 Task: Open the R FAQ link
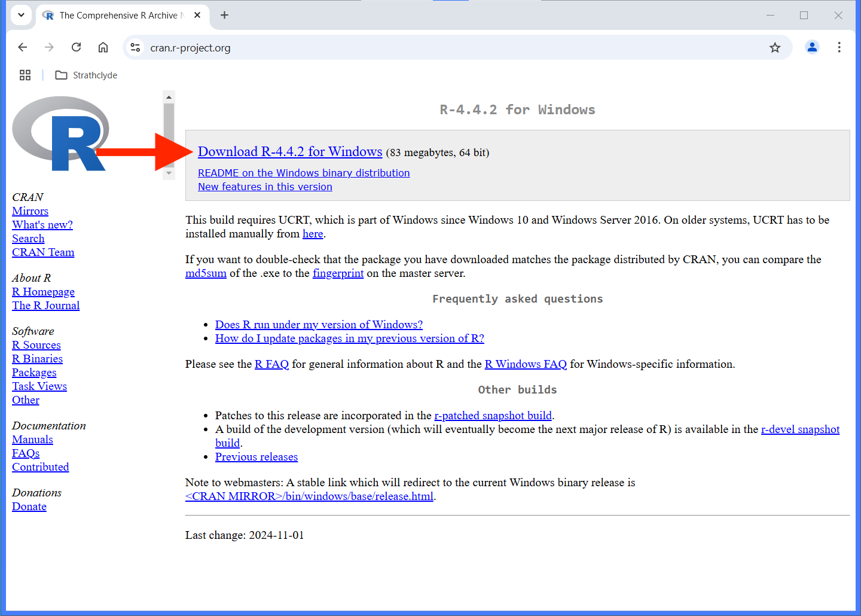pyautogui.click(x=271, y=364)
